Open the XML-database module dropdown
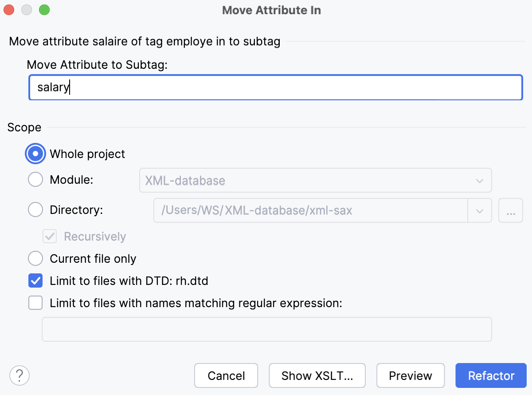 click(x=479, y=180)
